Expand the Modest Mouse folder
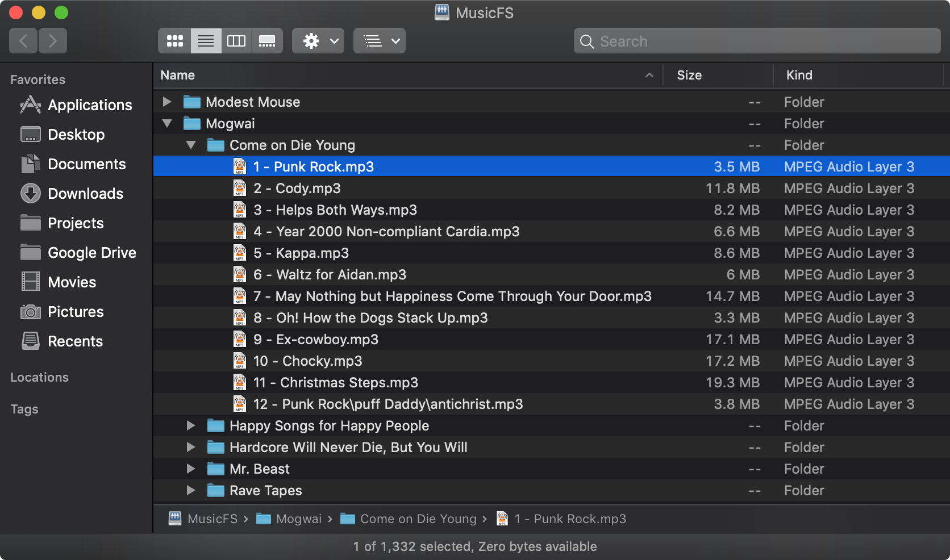The image size is (950, 560). pos(167,102)
